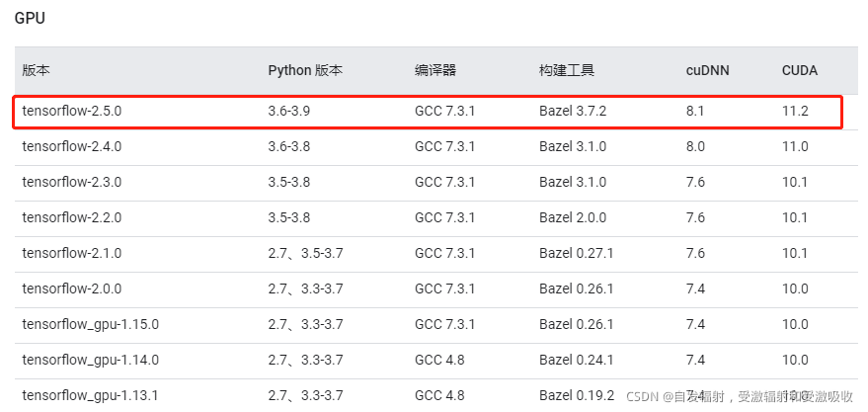Click cuDNN 7.4 in tensorflow_gpu-1.14.0 row
This screenshot has width=868, height=412.
pyautogui.click(x=695, y=360)
